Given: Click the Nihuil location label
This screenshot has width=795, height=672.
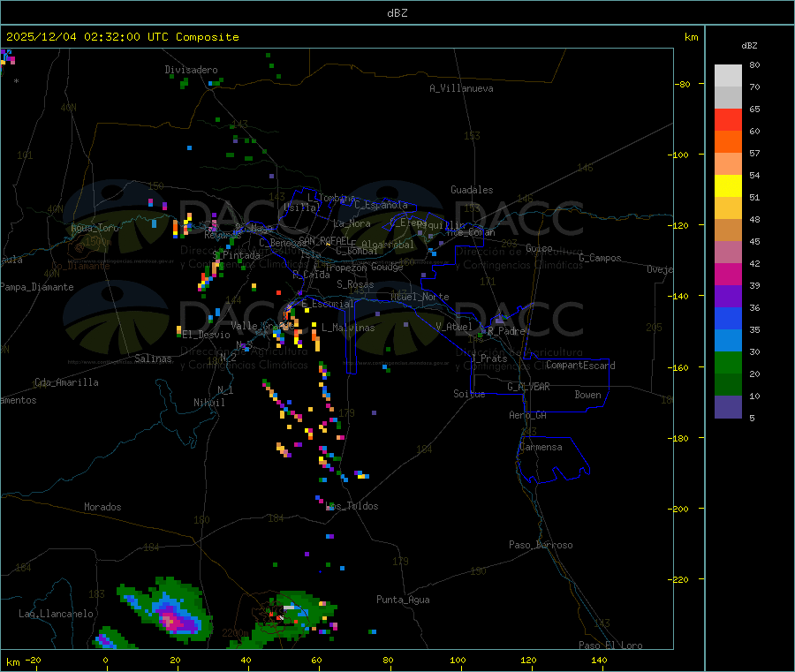Looking at the screenshot, I should pos(209,403).
